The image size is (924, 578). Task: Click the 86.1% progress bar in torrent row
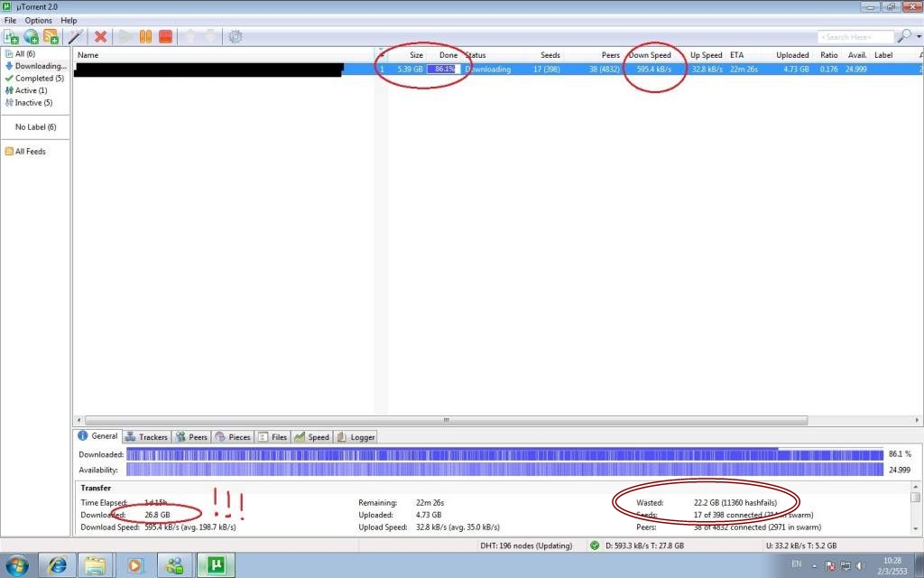click(444, 69)
